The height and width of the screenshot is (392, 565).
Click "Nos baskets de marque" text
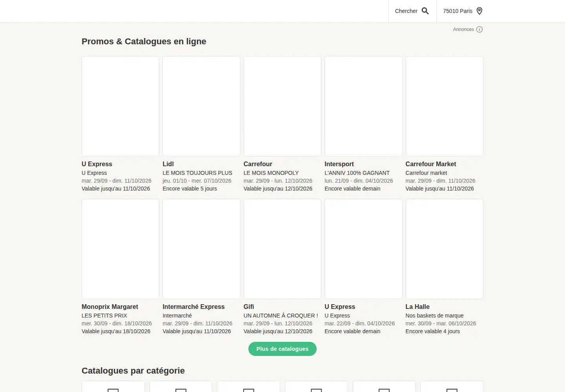coord(434,316)
